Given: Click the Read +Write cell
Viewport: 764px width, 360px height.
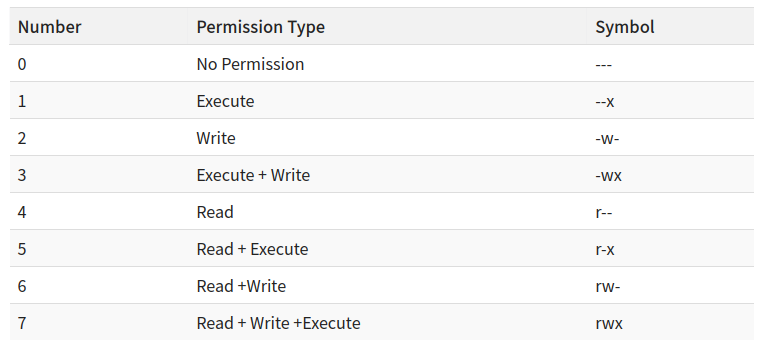Looking at the screenshot, I should pos(241,286).
